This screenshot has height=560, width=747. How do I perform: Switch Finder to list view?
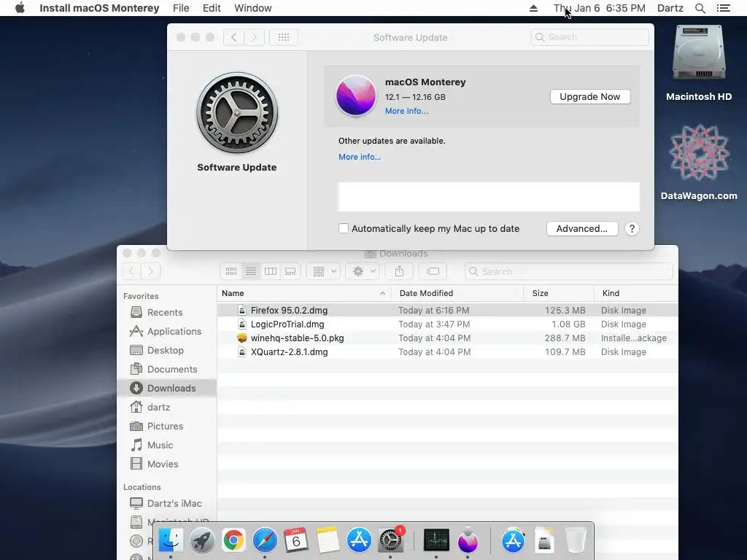tap(251, 271)
